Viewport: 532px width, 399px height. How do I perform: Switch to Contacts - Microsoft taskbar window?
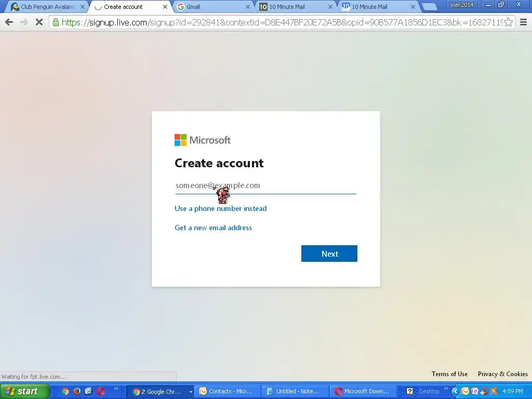[x=228, y=392]
